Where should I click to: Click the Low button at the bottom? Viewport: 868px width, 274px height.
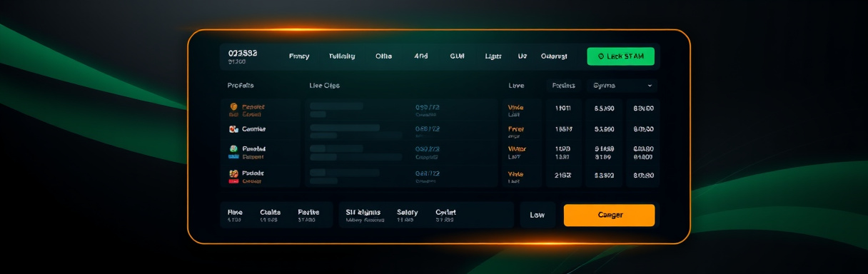click(538, 215)
